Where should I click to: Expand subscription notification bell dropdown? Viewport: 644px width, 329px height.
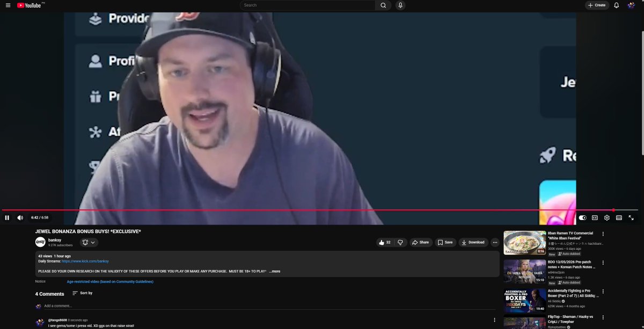(x=89, y=243)
